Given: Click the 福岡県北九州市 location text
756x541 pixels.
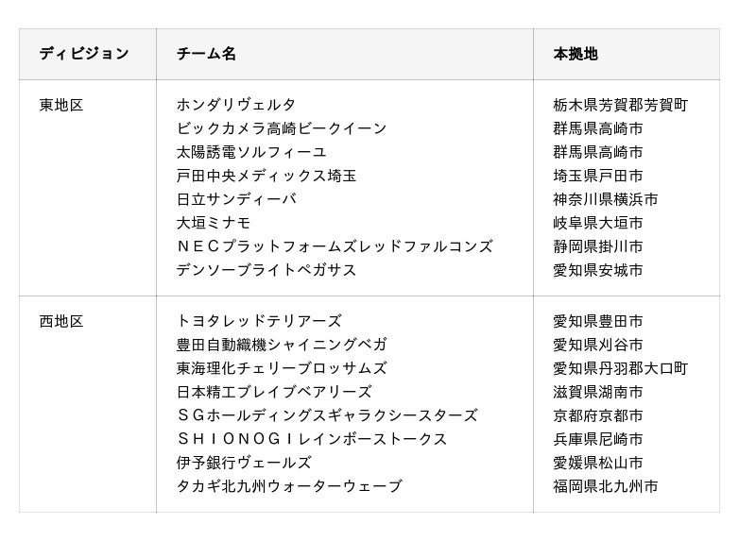Looking at the screenshot, I should pyautogui.click(x=605, y=486).
